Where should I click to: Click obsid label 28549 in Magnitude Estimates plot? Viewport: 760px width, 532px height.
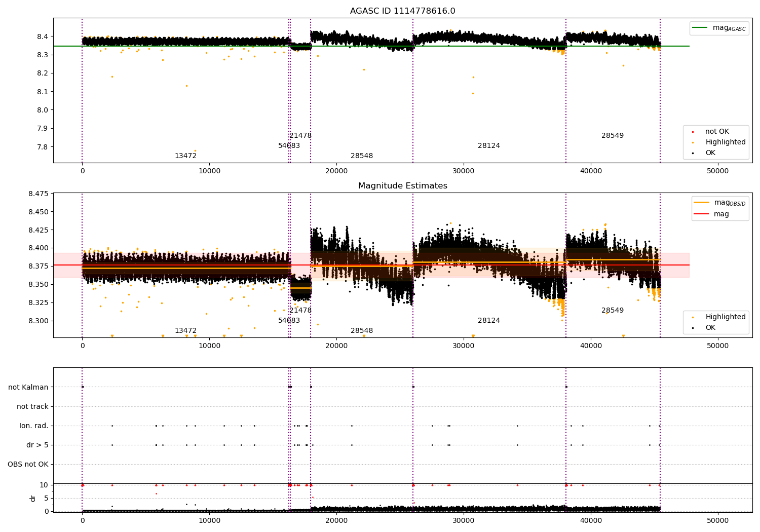(613, 311)
